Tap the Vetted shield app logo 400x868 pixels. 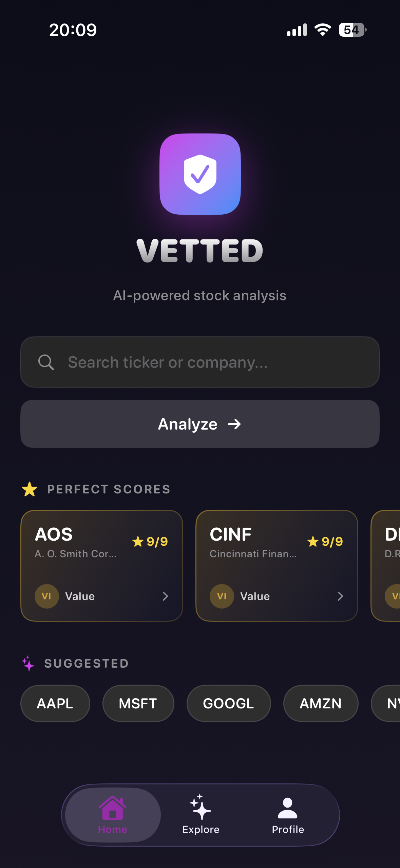click(x=200, y=174)
